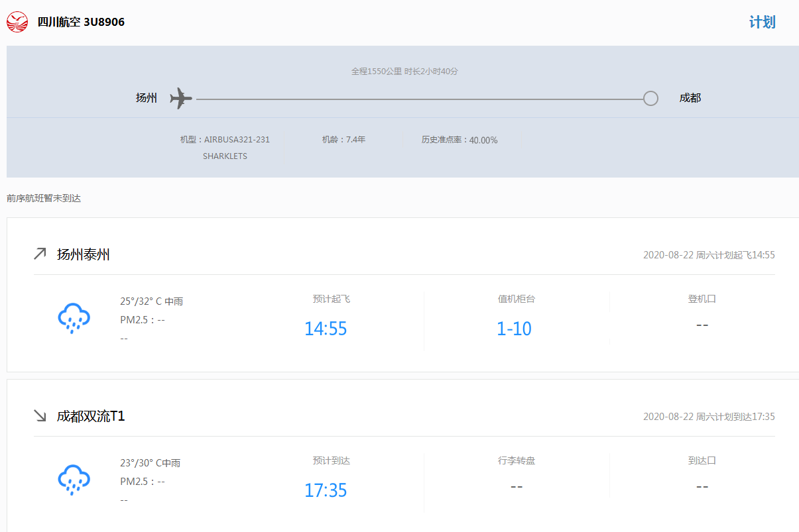Click the 历史准点率 40.00% text
Viewport: 799px width, 532px height.
(460, 140)
